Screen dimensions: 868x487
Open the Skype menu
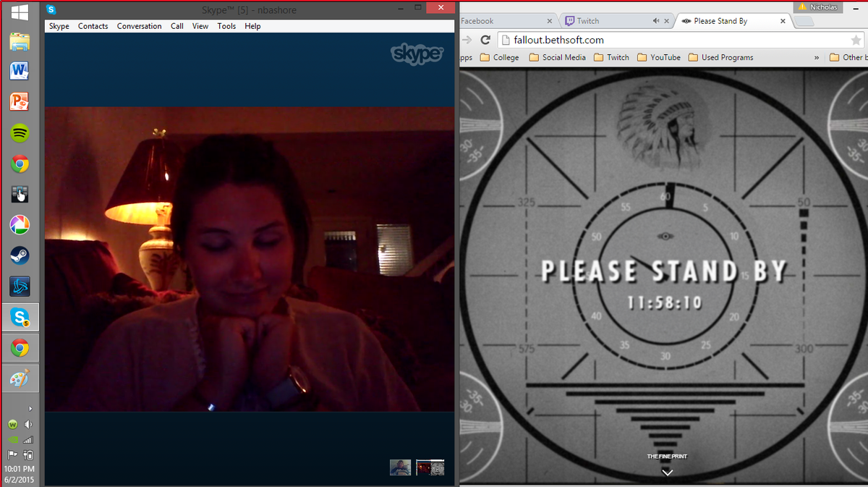[x=59, y=26]
